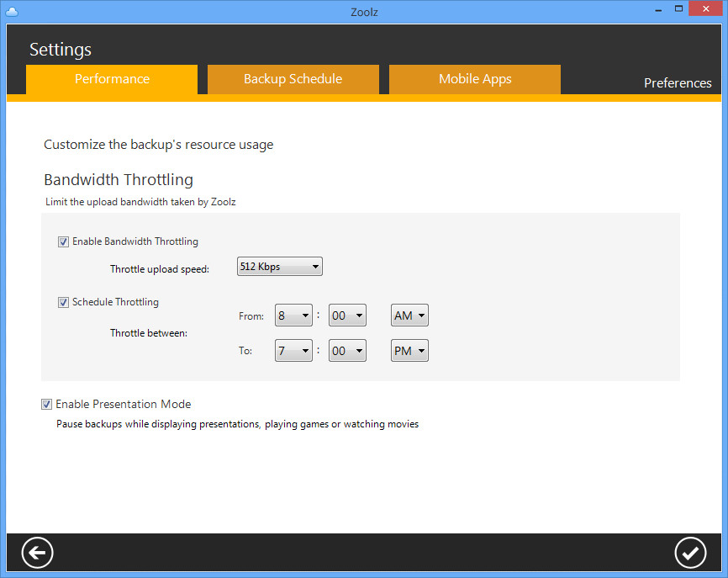This screenshot has width=728, height=578.
Task: Click the 'From:' label
Action: click(x=251, y=316)
